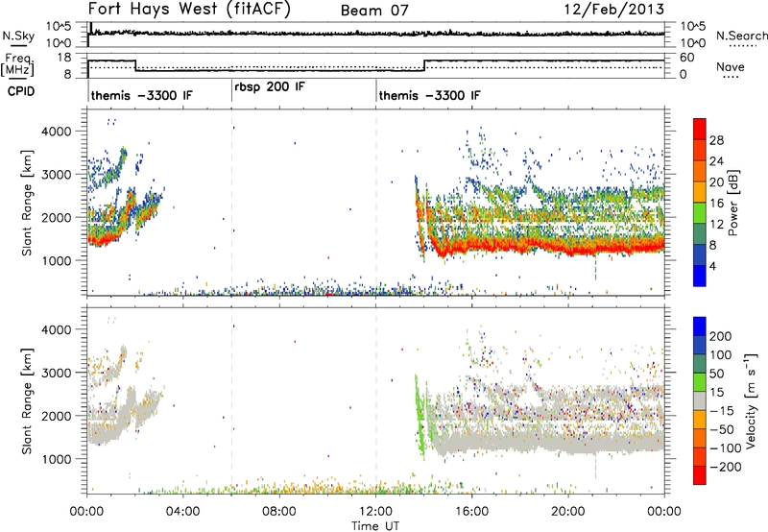Click the "Velocity [m s-1]" colorbar title

(x=750, y=400)
